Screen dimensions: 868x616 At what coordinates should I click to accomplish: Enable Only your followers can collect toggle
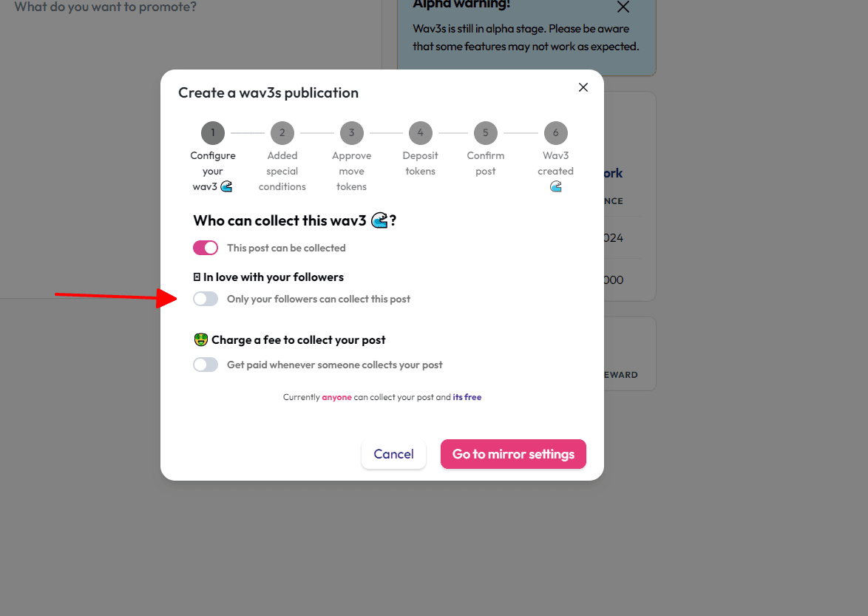[x=206, y=299]
